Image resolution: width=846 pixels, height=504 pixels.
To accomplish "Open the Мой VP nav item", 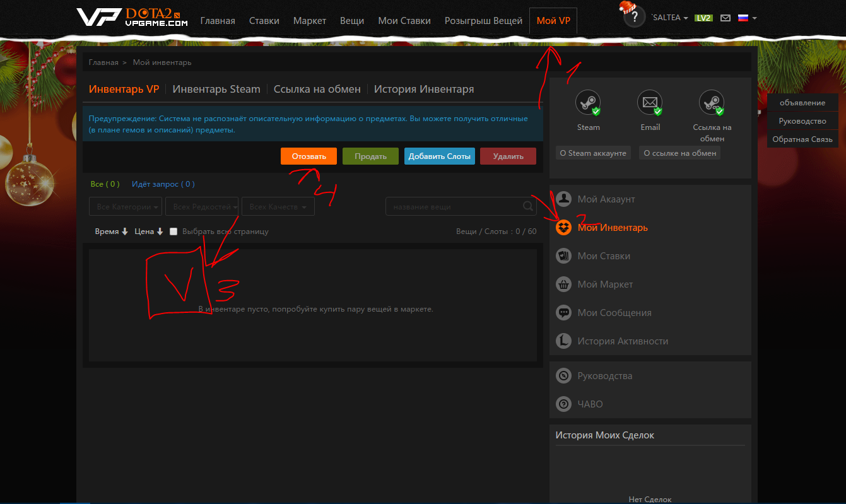I will click(x=553, y=21).
